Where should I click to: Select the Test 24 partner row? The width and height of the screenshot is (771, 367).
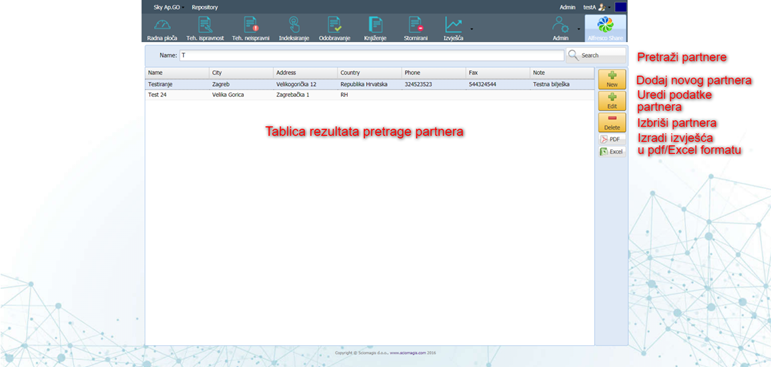[x=369, y=95]
